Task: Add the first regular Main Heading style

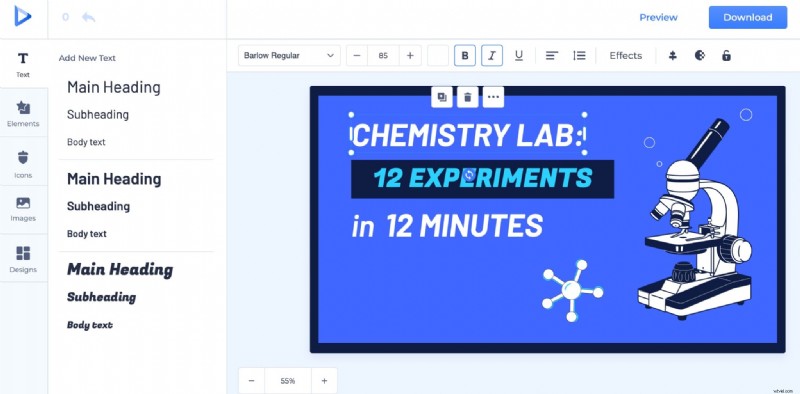Action: (x=114, y=87)
